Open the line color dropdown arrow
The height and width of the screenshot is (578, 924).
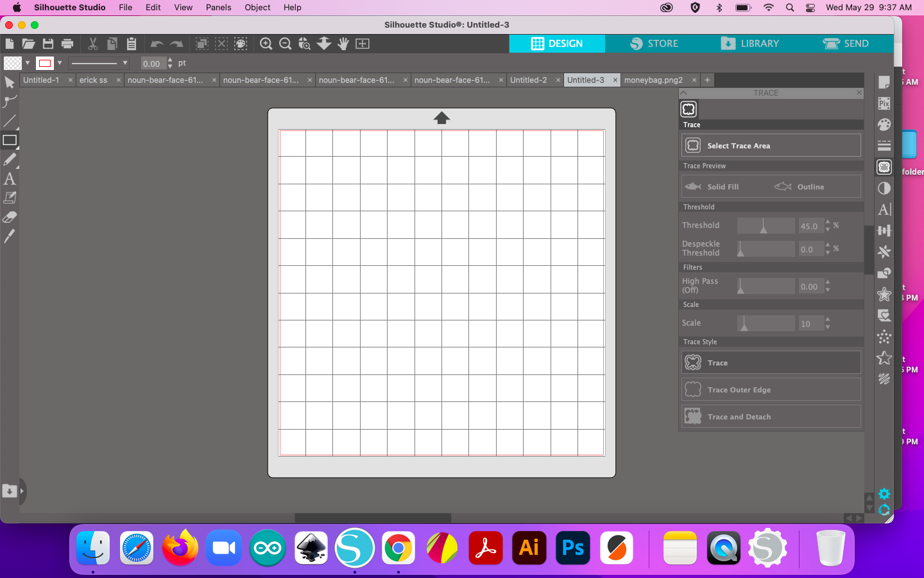pyautogui.click(x=60, y=63)
